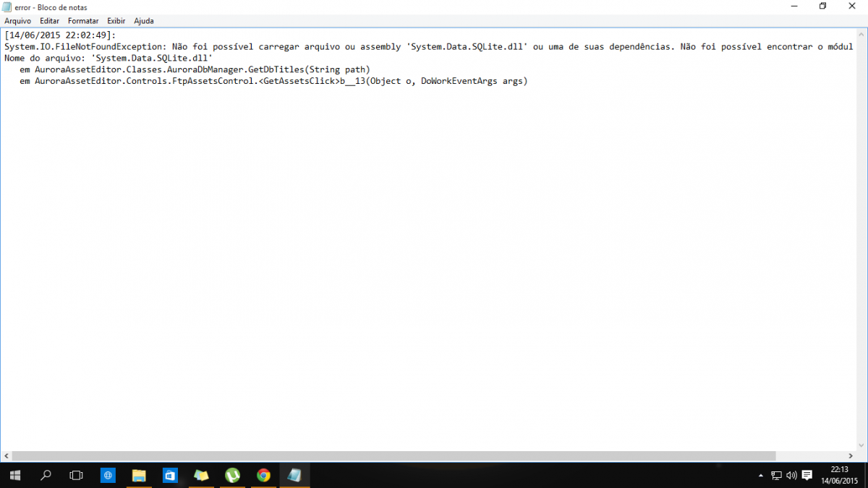
Task: Open File Explorer from the taskbar
Action: pyautogui.click(x=139, y=476)
